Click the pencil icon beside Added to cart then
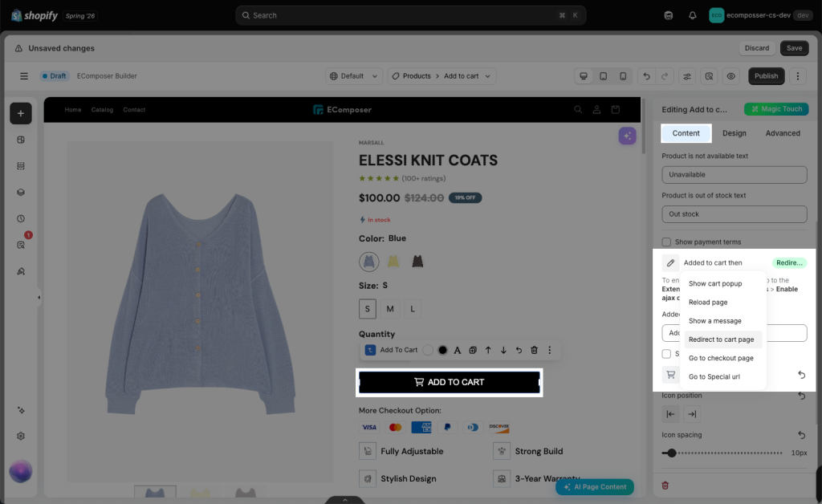Image resolution: width=822 pixels, height=504 pixels. [x=670, y=263]
